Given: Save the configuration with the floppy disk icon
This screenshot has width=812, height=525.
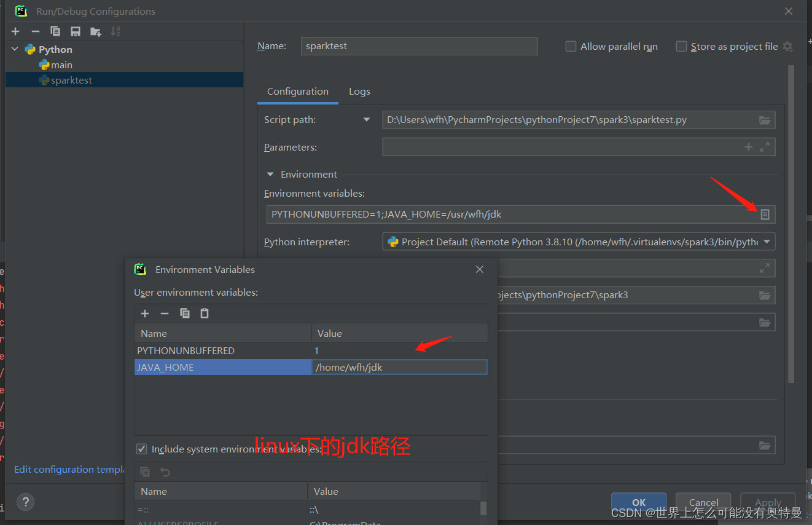Looking at the screenshot, I should tap(75, 31).
